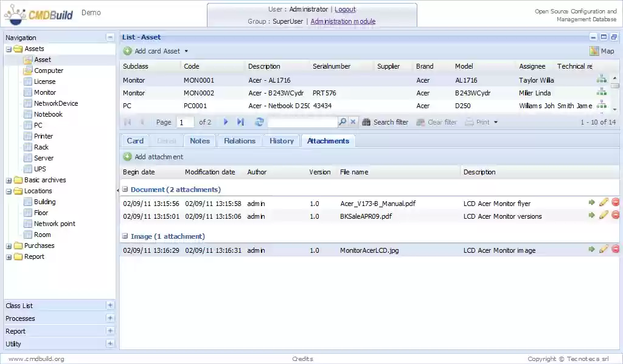This screenshot has width=623, height=364.
Task: Switch to the History tab
Action: pyautogui.click(x=281, y=140)
